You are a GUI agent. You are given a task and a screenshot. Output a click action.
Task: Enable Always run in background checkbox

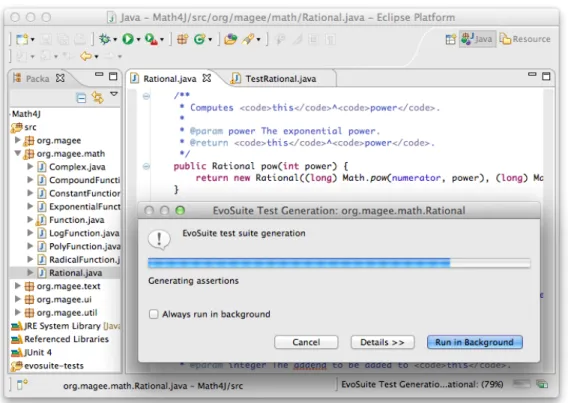tap(154, 314)
